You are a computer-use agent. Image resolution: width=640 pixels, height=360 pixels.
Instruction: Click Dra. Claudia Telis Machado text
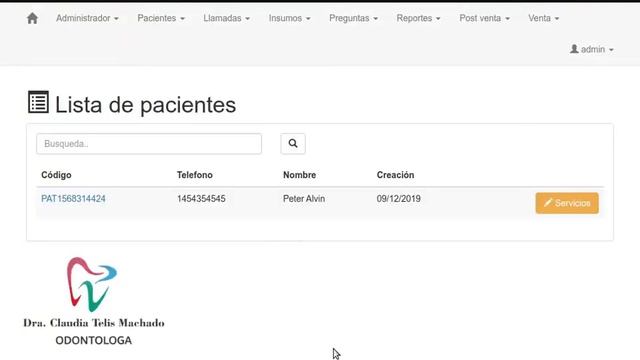pos(94,323)
